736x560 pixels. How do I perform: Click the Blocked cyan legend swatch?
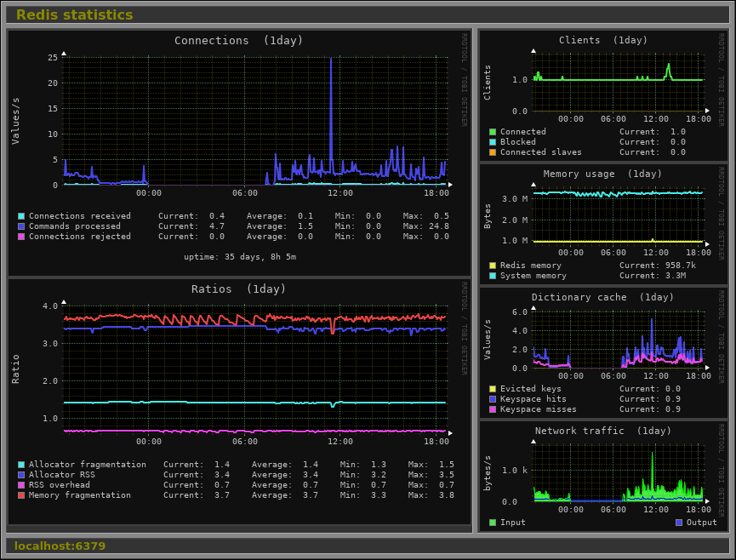[493, 142]
